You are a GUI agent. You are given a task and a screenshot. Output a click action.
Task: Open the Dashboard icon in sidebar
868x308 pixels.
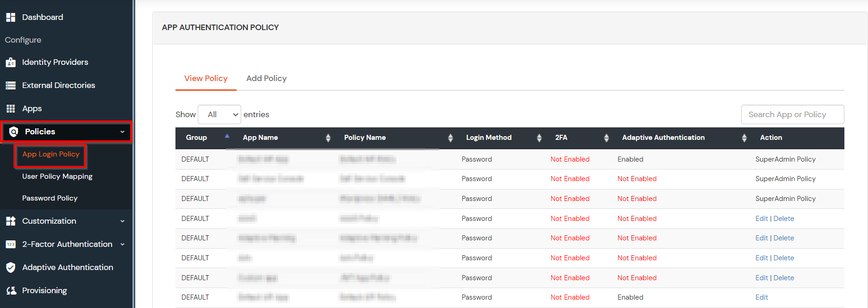coord(11,17)
